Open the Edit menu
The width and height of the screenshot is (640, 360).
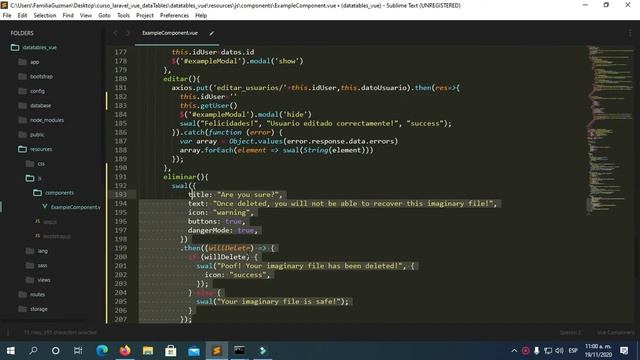point(22,16)
